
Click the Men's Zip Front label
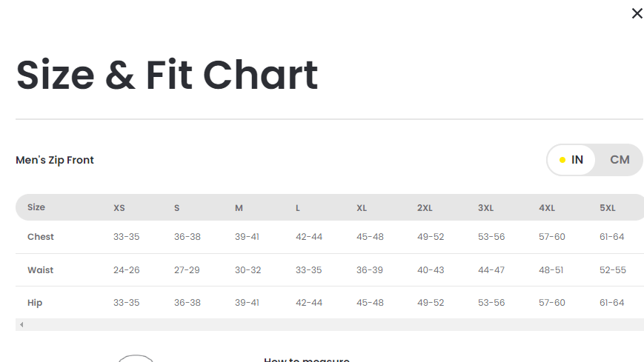tap(55, 160)
